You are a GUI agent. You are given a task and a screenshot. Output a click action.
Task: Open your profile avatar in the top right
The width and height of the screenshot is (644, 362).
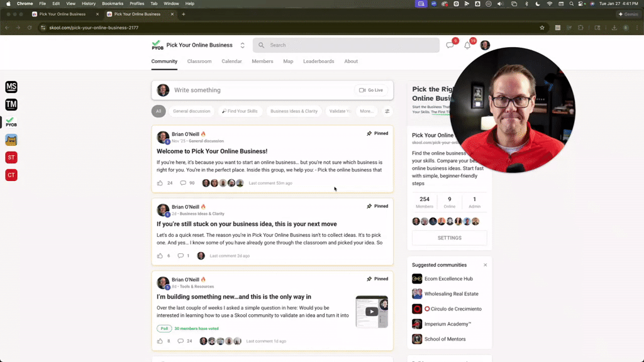[485, 45]
